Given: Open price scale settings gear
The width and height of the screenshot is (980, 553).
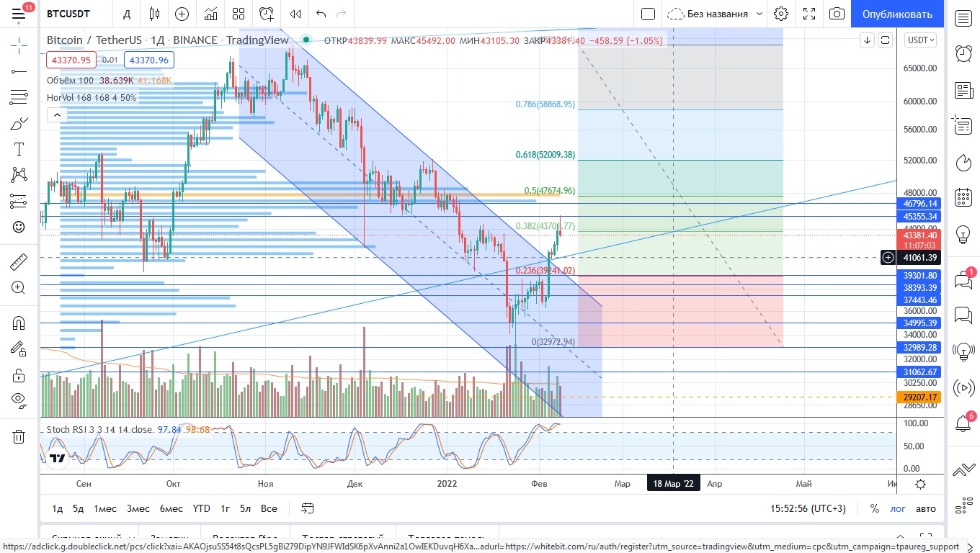Looking at the screenshot, I should pos(920,484).
